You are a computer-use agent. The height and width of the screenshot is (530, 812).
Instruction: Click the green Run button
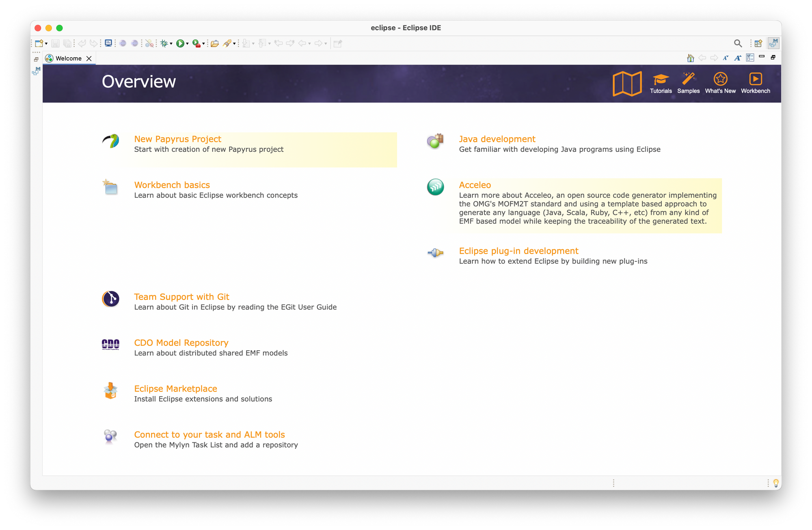180,43
